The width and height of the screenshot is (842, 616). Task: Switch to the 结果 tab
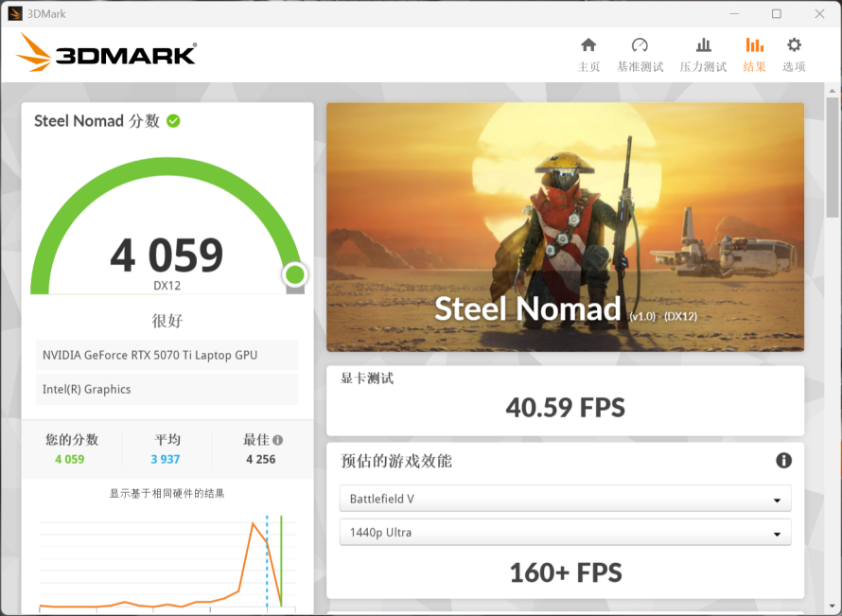(x=754, y=54)
